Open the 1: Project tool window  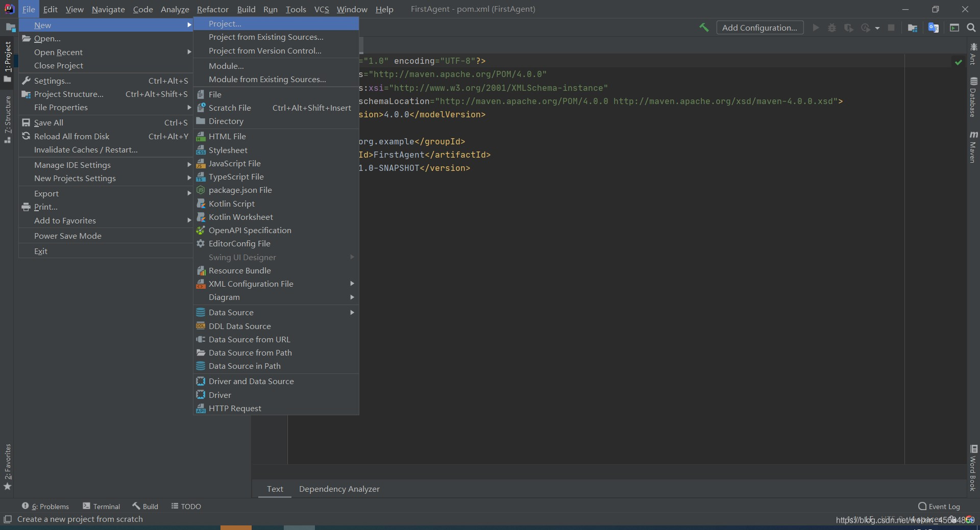click(x=8, y=61)
